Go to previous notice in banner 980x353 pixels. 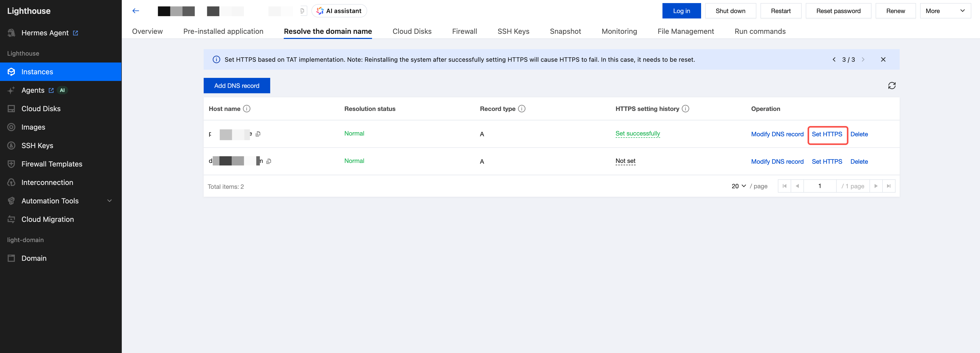coord(834,59)
